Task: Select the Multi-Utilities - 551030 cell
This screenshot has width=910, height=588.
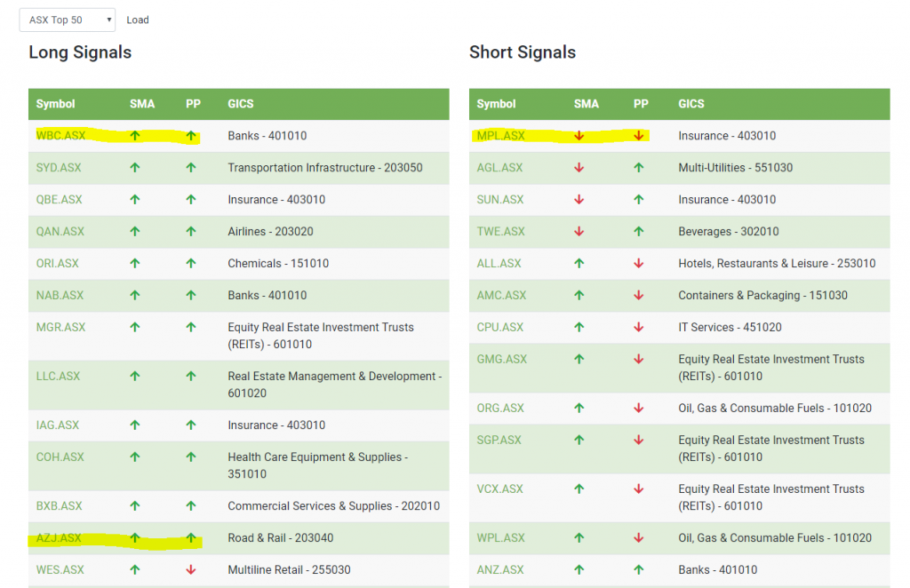Action: (x=735, y=168)
